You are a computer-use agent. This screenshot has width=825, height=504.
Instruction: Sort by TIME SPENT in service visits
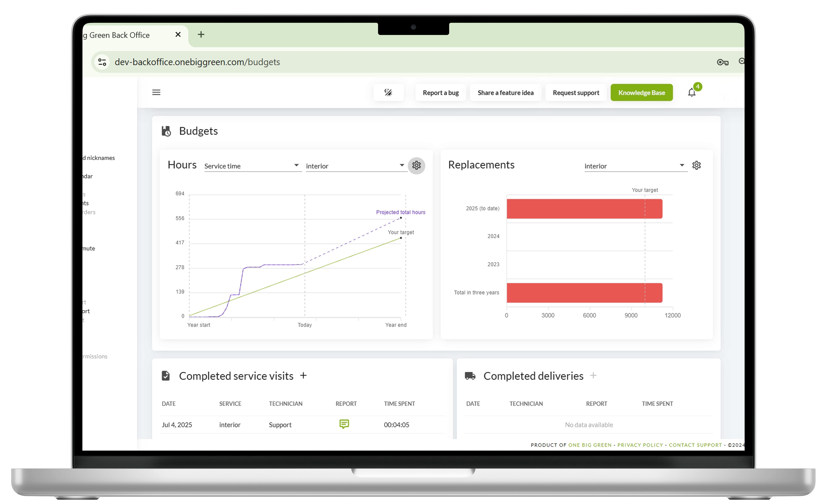(x=399, y=404)
